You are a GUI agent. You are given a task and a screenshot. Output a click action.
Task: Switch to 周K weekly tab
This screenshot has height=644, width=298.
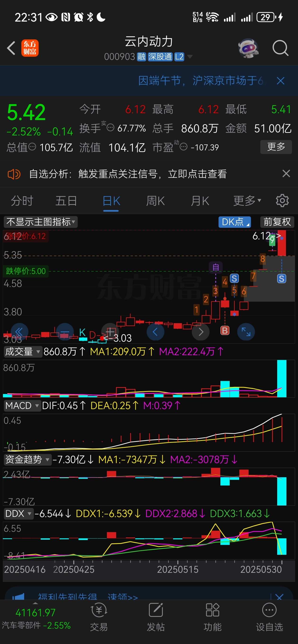[155, 201]
